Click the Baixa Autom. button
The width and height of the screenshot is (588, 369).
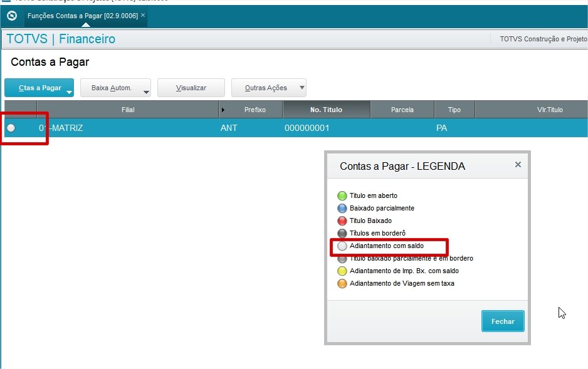(115, 88)
